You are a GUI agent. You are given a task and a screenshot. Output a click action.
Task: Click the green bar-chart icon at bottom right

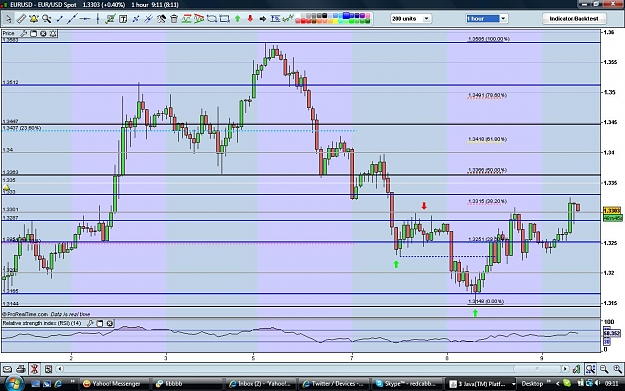576,369
